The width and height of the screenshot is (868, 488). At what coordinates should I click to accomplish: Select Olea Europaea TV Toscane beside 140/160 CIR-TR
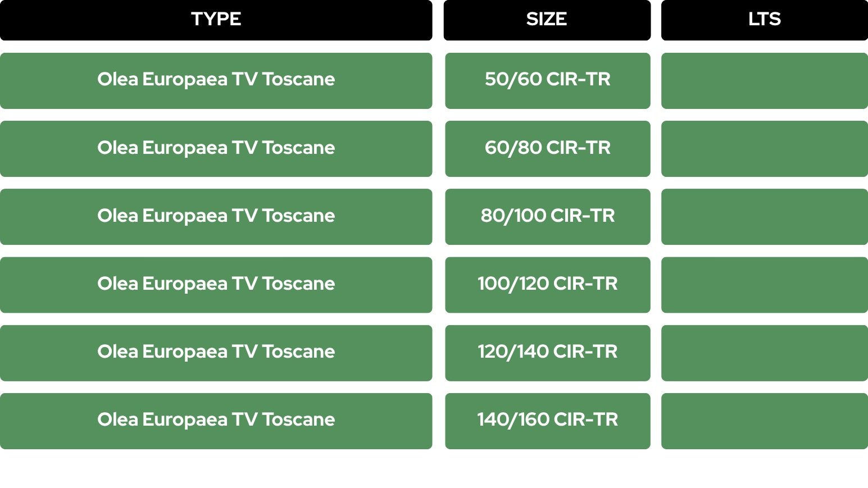[216, 421]
